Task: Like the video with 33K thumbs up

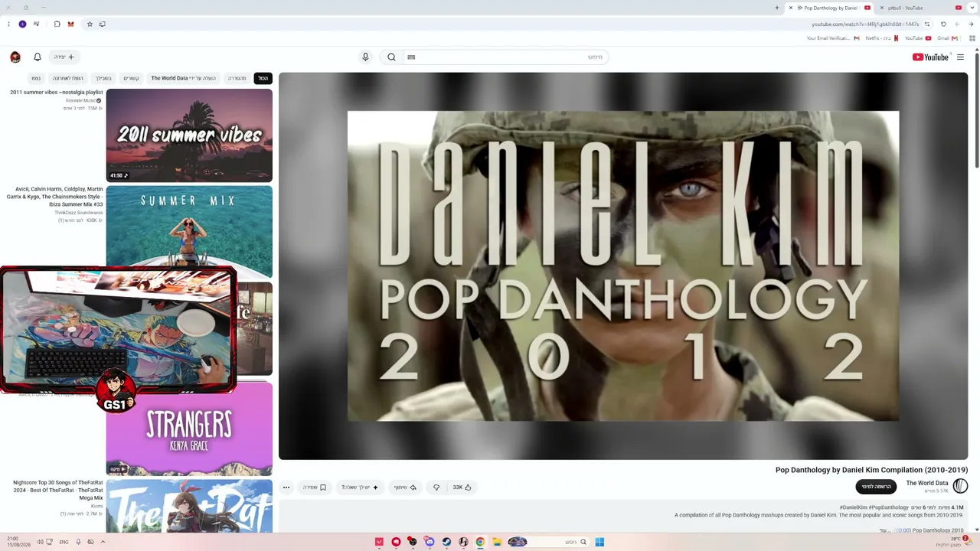Action: [462, 487]
